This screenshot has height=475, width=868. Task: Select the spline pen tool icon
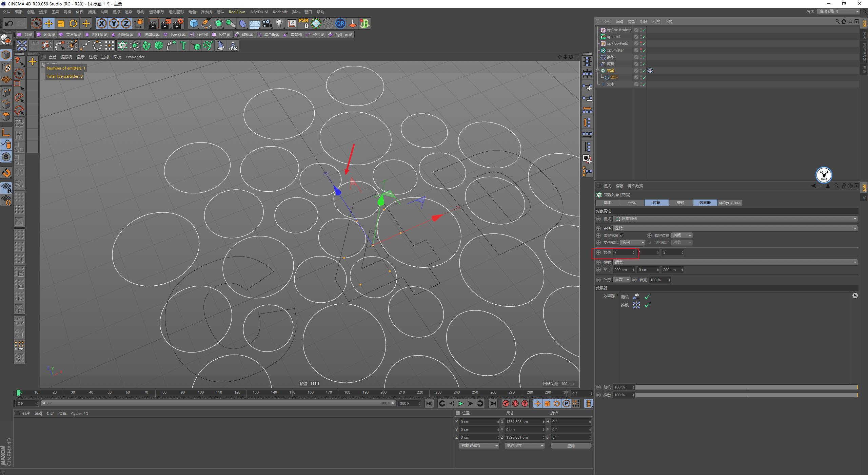206,23
